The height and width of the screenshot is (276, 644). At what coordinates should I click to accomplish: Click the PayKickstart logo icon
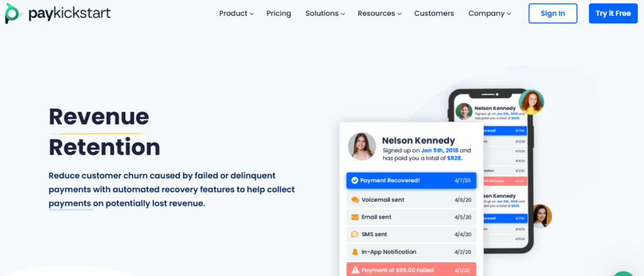click(13, 13)
